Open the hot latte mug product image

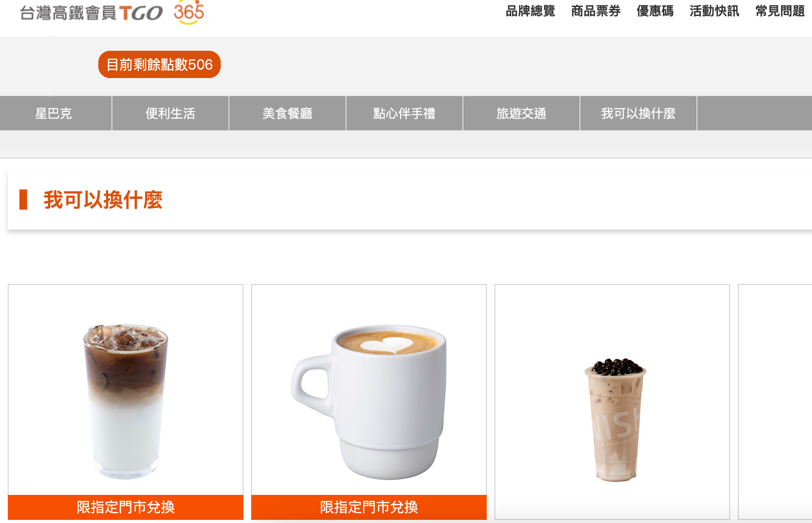click(369, 402)
